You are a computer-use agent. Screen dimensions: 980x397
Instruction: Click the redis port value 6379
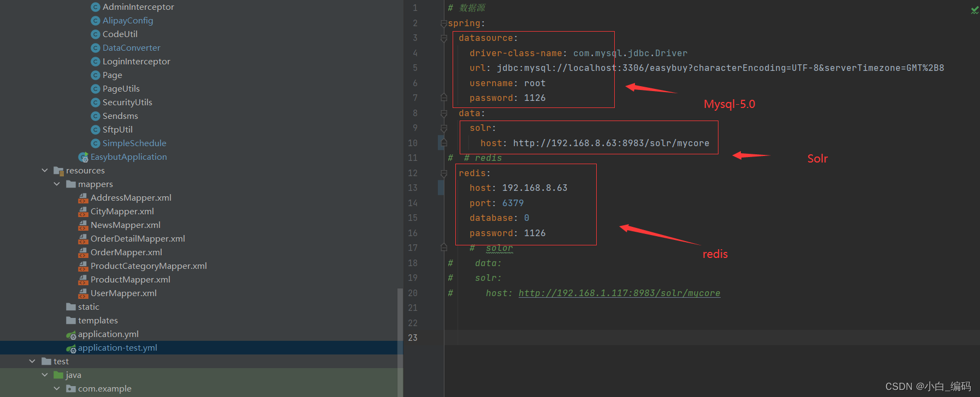(x=513, y=203)
